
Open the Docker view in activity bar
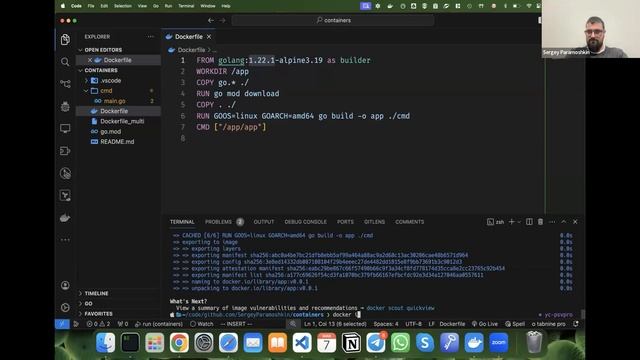pyautogui.click(x=65, y=218)
